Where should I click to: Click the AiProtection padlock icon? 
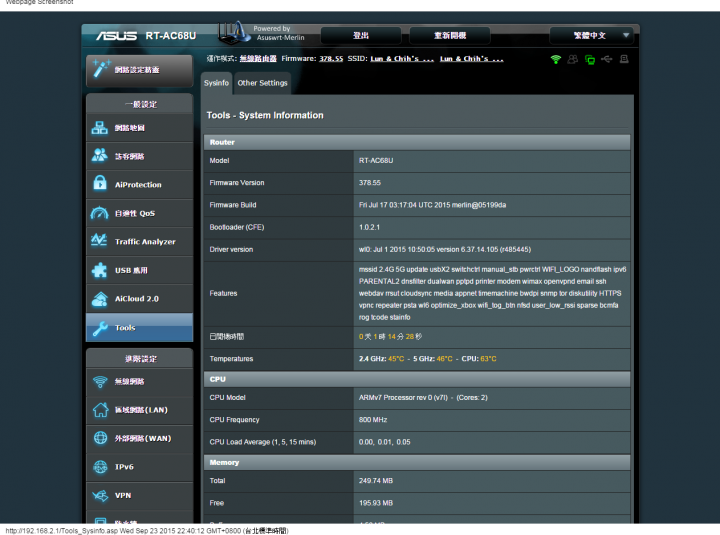[100, 183]
